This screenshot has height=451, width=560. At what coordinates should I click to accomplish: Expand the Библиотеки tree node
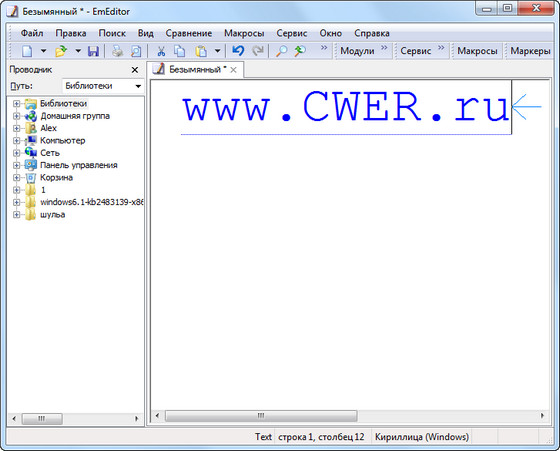point(16,104)
